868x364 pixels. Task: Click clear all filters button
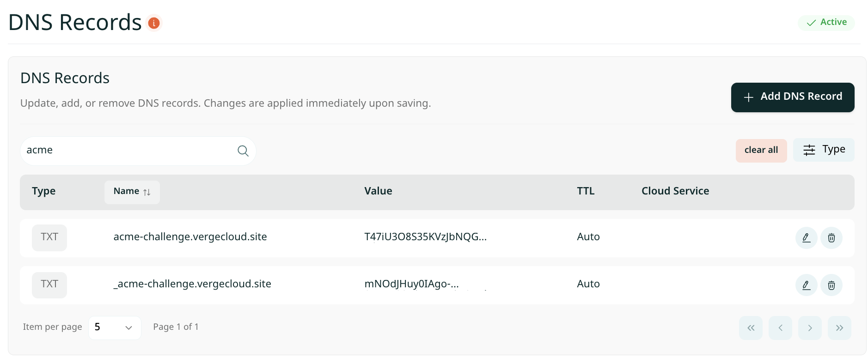pos(761,150)
